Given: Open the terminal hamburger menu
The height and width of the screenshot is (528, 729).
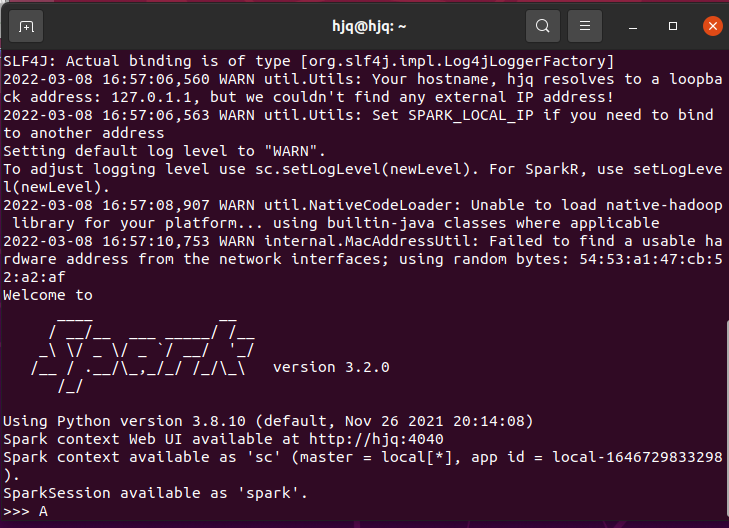Looking at the screenshot, I should pos(585,26).
